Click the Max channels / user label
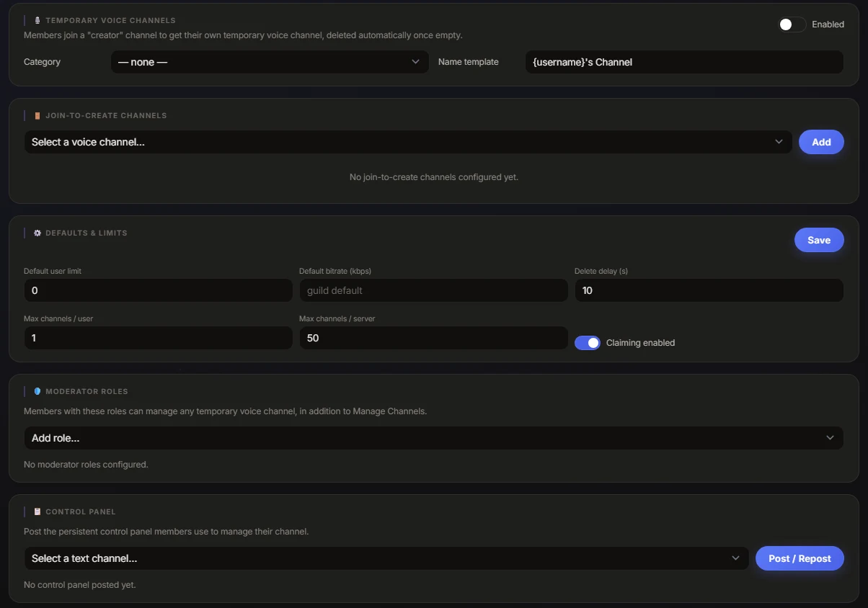868x608 pixels. [x=58, y=318]
